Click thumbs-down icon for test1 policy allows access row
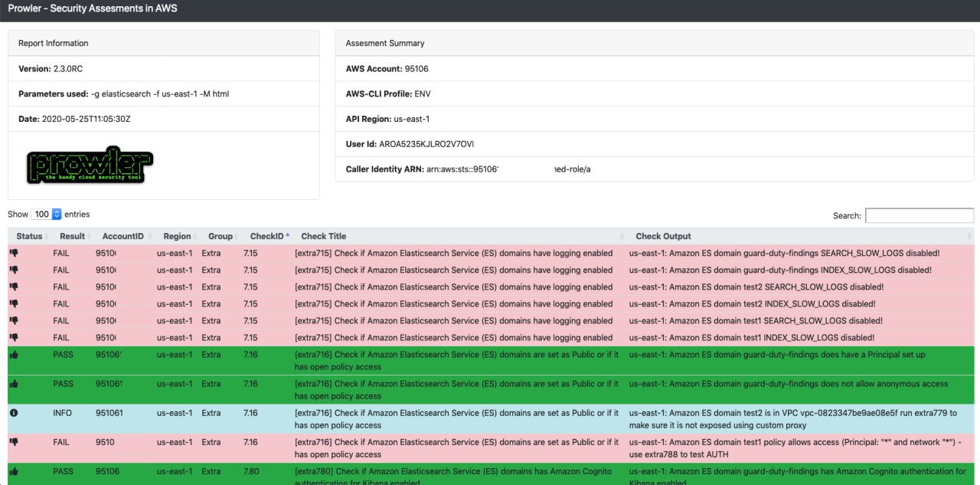Screen dimensions: 980x485 pyautogui.click(x=14, y=441)
